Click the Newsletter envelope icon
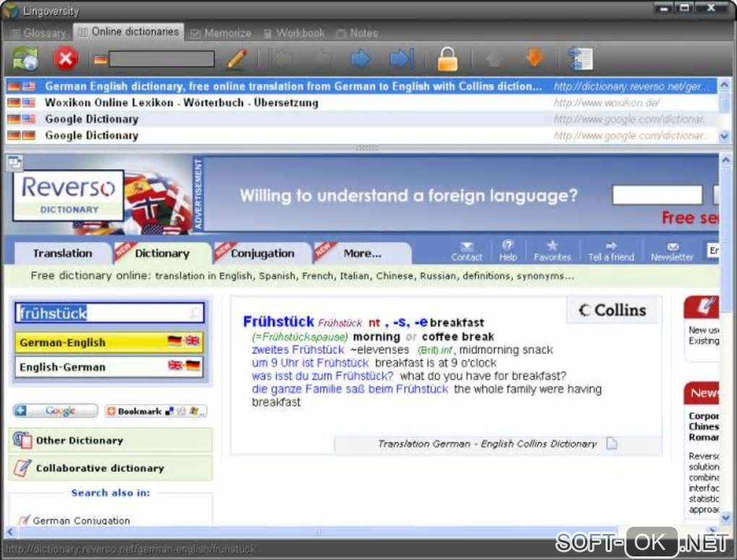Viewport: 737px width, 560px height. (x=673, y=246)
